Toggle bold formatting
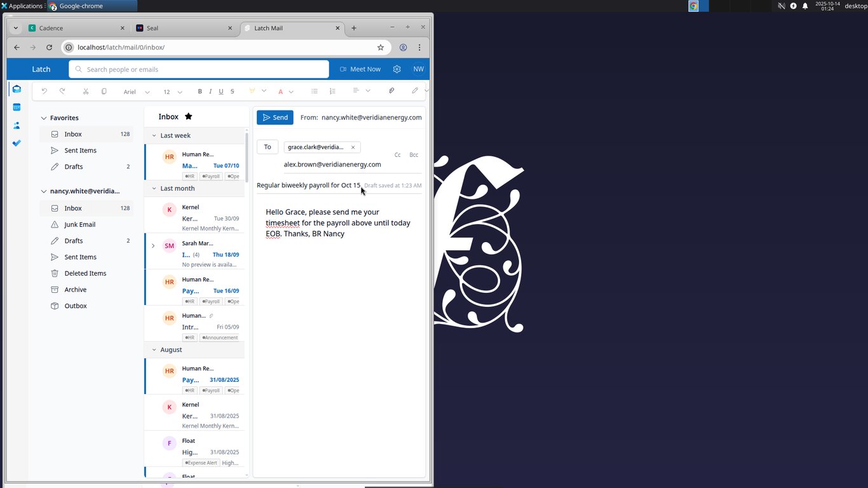Image resolution: width=868 pixels, height=488 pixels. coord(200,91)
